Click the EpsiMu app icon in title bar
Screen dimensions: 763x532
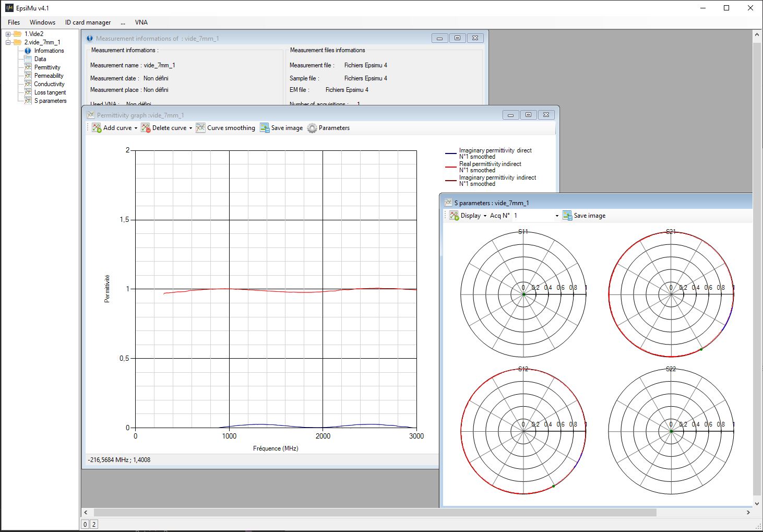[x=9, y=8]
